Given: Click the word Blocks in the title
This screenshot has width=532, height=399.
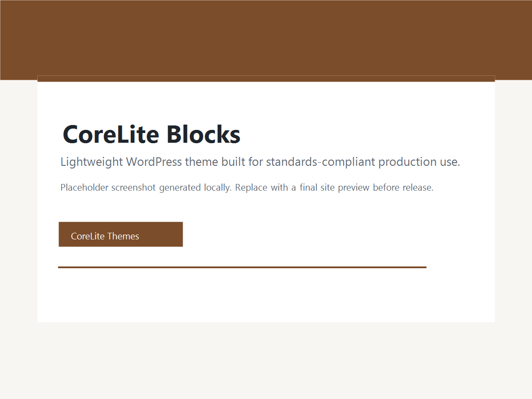Looking at the screenshot, I should (203, 134).
